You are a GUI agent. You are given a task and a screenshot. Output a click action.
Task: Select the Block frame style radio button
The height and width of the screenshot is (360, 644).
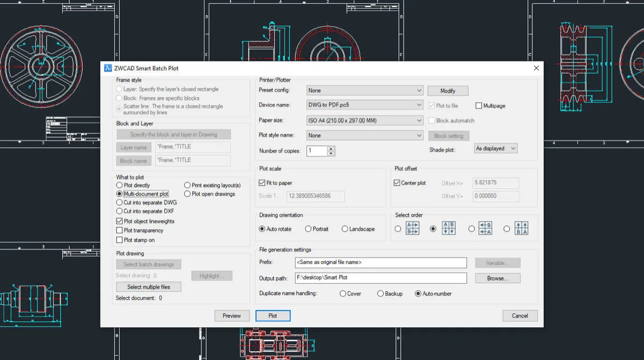click(x=119, y=98)
